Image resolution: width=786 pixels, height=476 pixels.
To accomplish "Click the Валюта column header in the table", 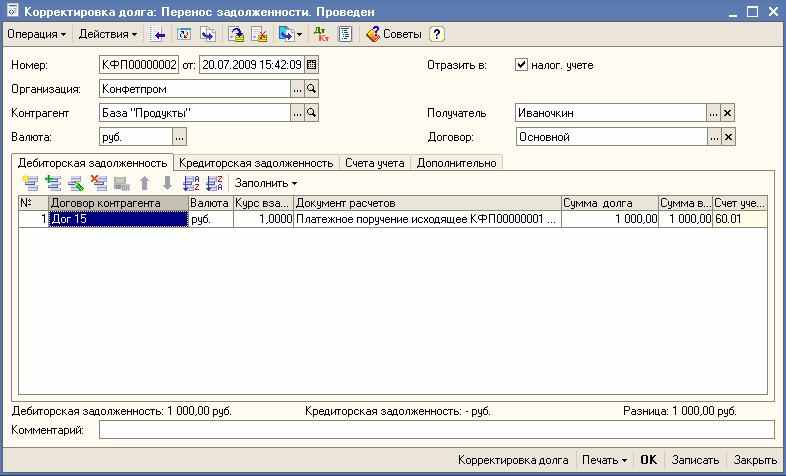I will pos(211,203).
